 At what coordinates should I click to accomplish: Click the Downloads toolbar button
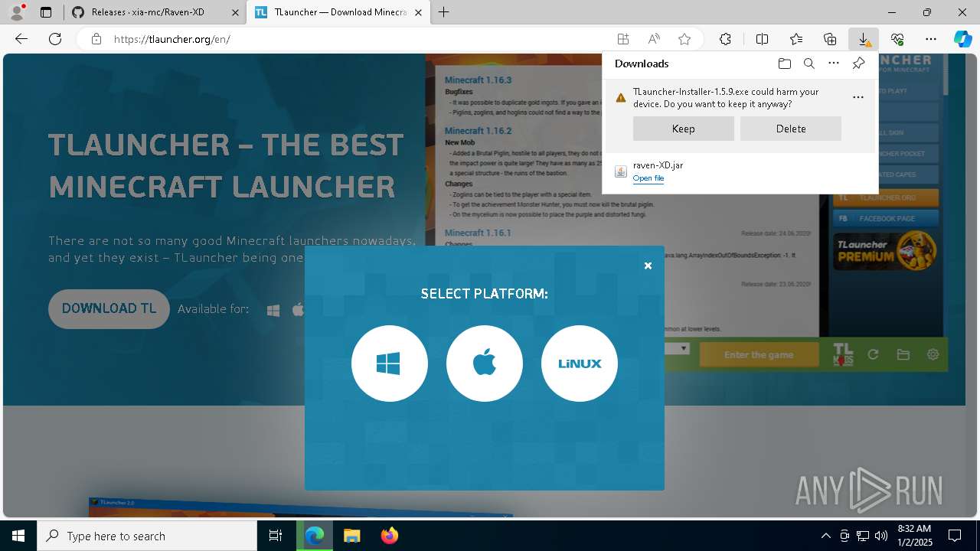pos(864,39)
